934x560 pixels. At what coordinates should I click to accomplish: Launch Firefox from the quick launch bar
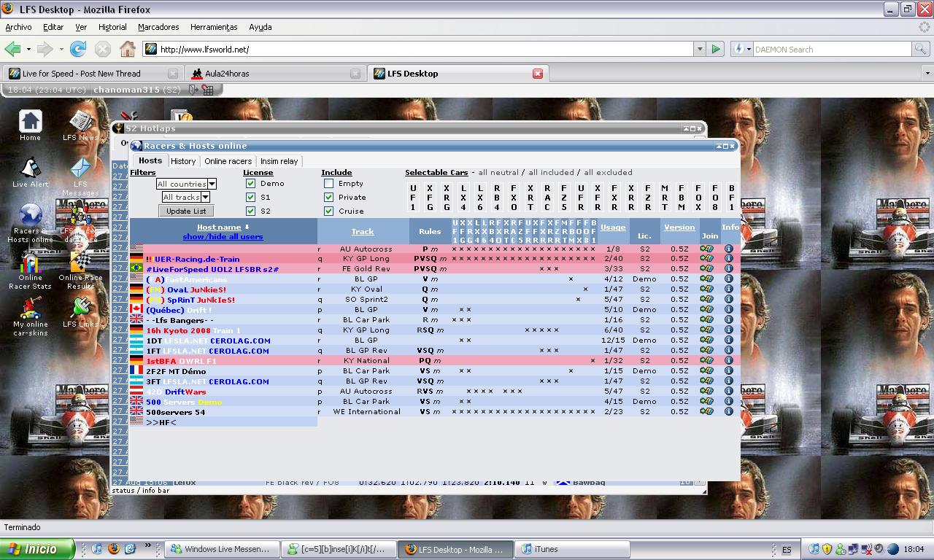pyautogui.click(x=113, y=549)
